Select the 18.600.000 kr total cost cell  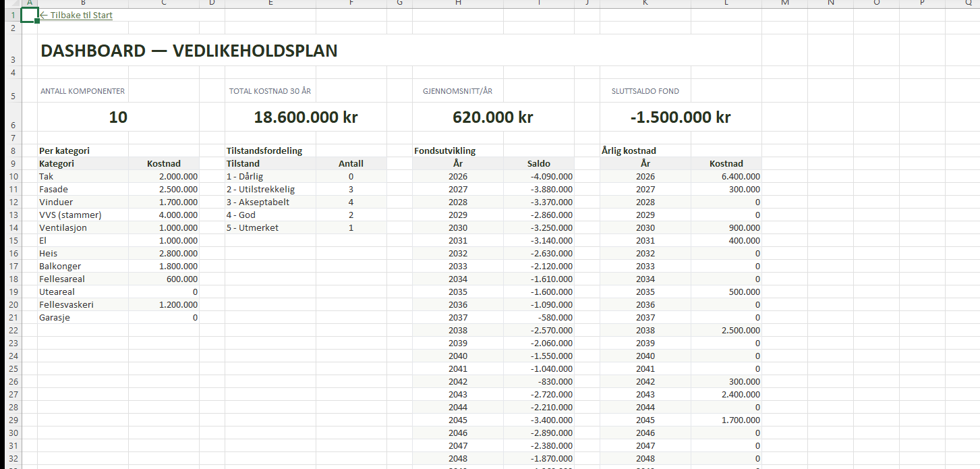(306, 117)
